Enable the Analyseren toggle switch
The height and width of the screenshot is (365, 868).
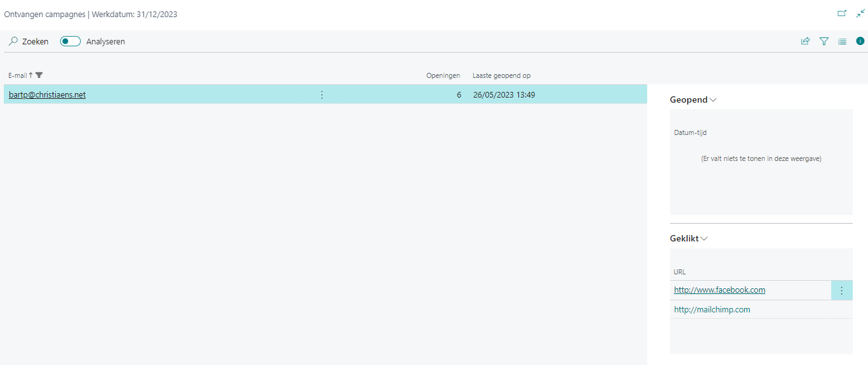[70, 41]
